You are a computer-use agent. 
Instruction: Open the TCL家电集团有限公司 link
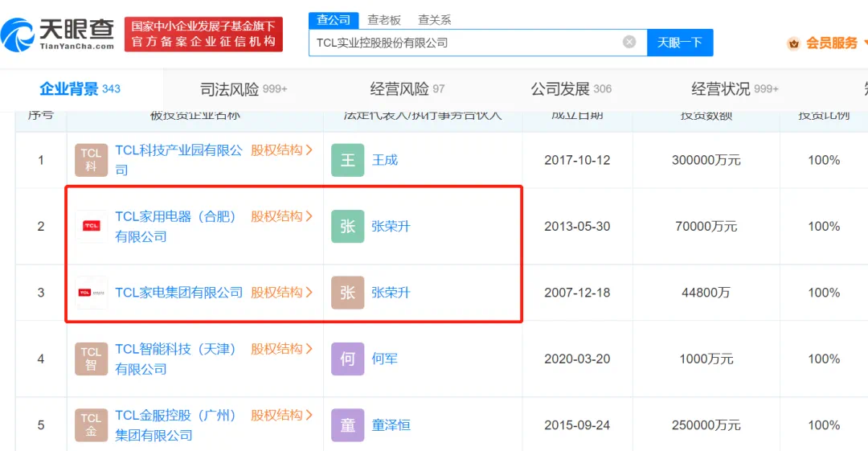tap(178, 293)
